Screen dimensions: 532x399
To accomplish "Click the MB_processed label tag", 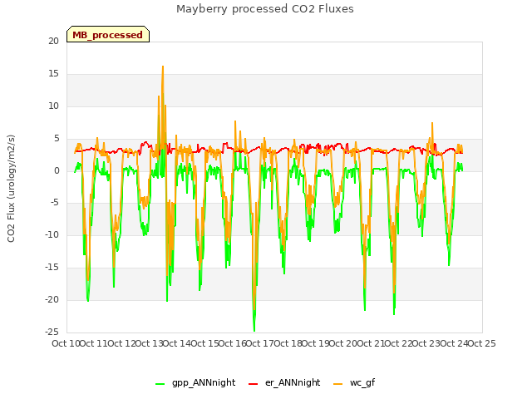I will coord(108,34).
